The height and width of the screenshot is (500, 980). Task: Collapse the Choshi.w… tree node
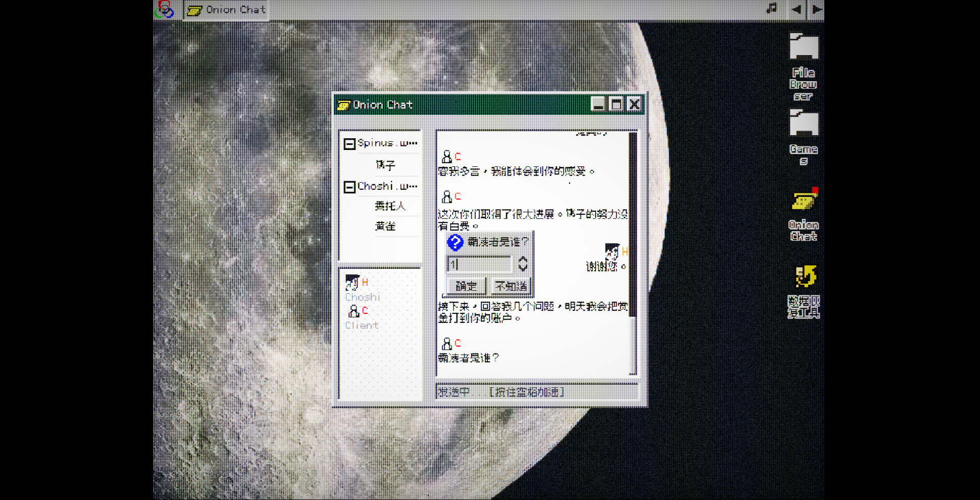349,187
